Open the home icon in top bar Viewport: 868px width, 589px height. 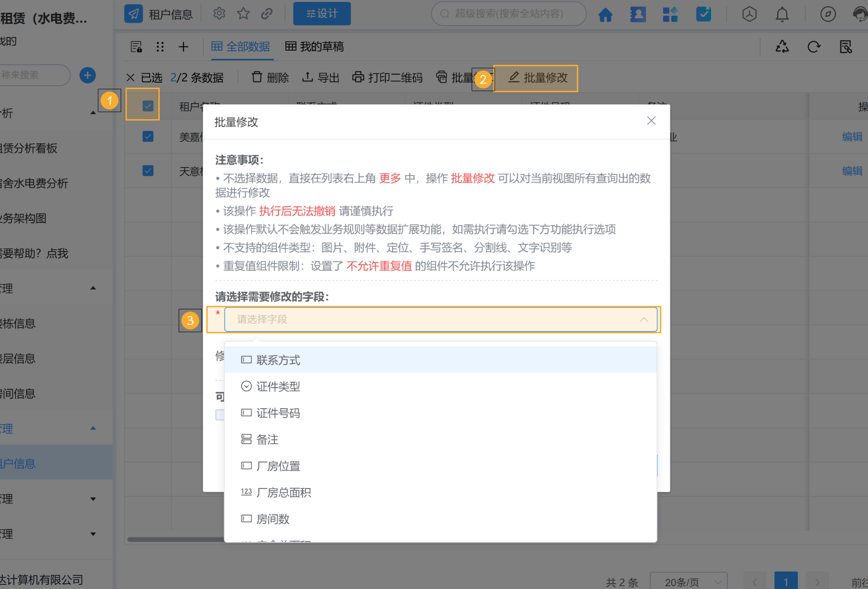pos(605,14)
